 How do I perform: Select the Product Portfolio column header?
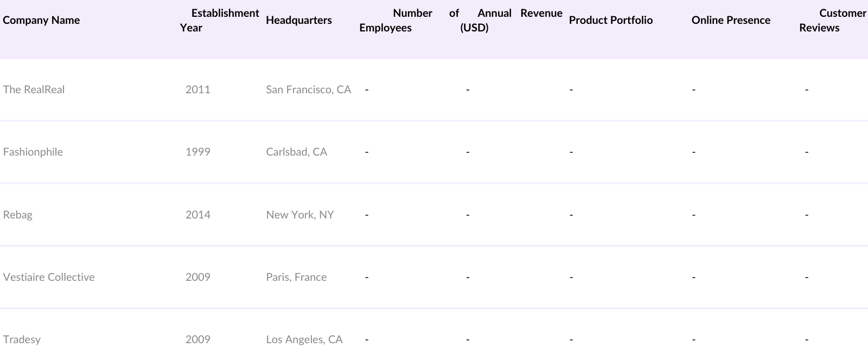[x=611, y=20]
